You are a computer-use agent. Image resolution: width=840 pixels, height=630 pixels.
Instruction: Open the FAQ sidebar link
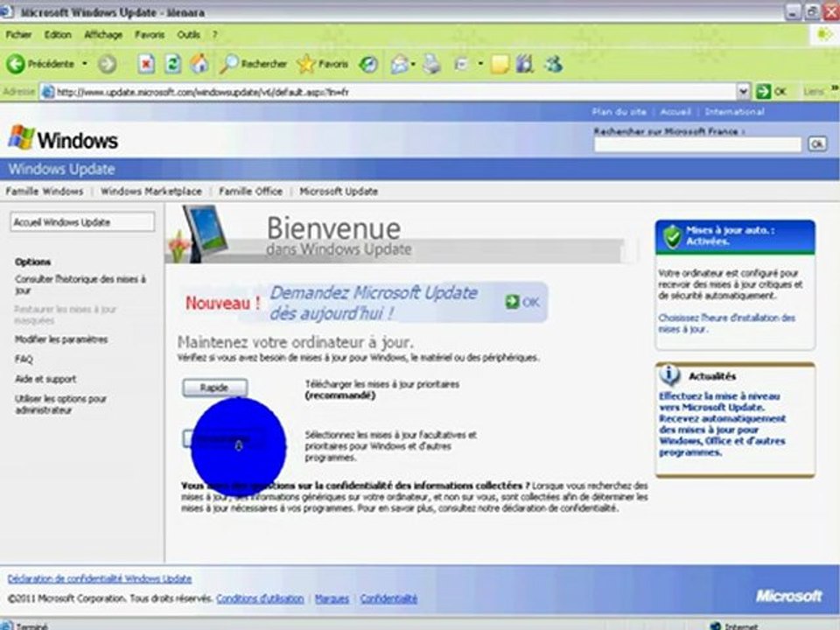[x=24, y=359]
